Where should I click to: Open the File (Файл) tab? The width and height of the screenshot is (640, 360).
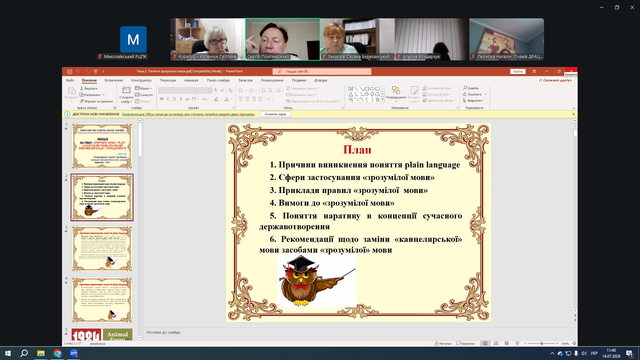point(70,80)
